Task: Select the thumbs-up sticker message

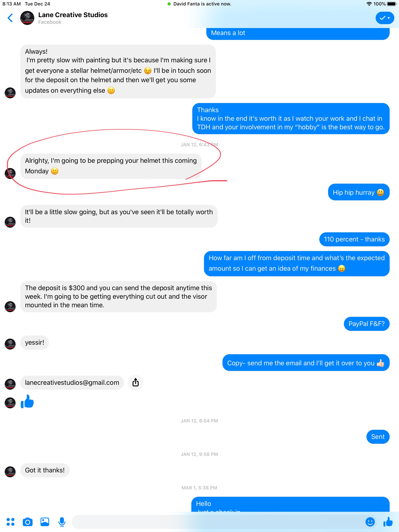Action: 27,401
